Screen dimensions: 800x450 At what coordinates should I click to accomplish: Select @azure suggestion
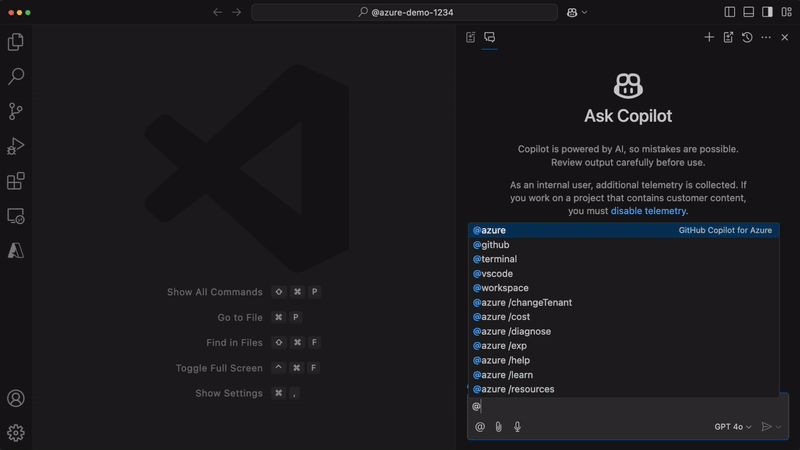[x=623, y=230]
